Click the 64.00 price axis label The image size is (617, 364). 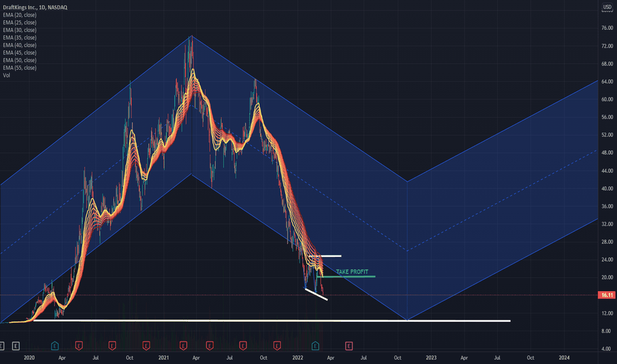point(607,82)
